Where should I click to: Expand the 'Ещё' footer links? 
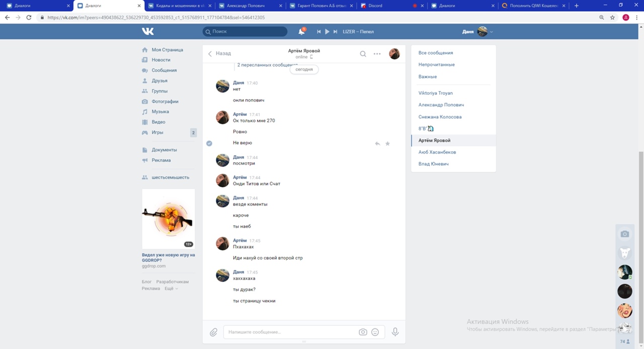click(x=171, y=289)
